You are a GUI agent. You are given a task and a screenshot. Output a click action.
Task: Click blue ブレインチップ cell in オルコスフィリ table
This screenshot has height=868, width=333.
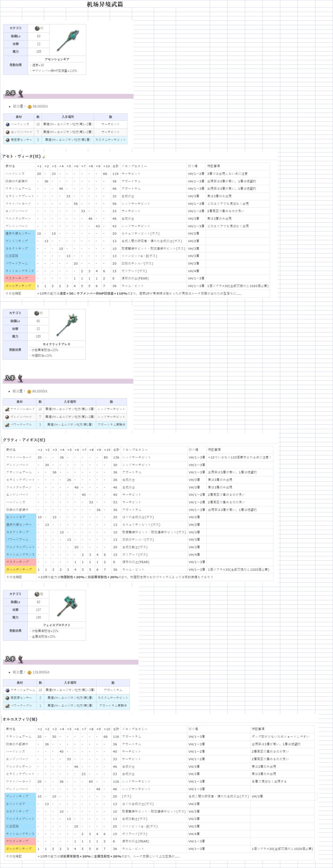(20, 797)
